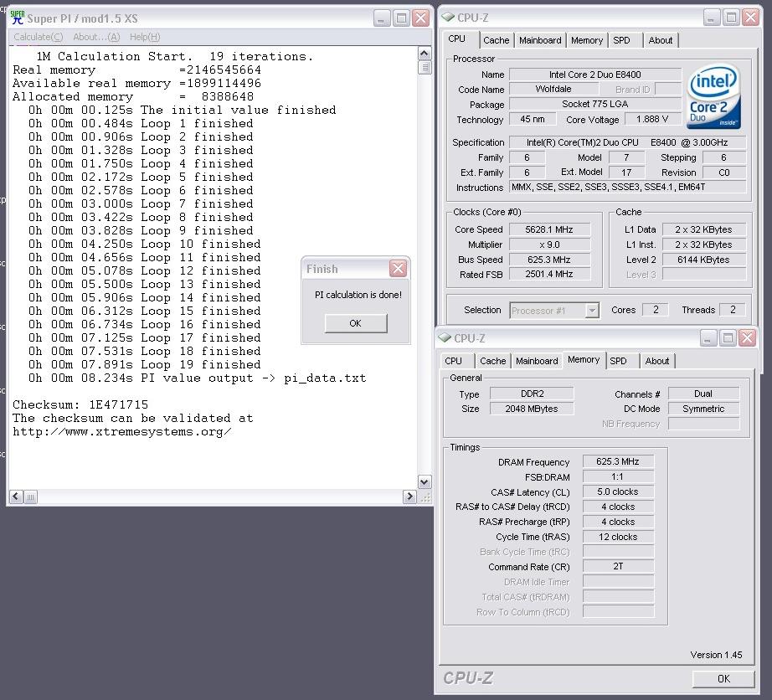772x700 pixels.
Task: Close the Finish dialog
Action: pyautogui.click(x=398, y=269)
